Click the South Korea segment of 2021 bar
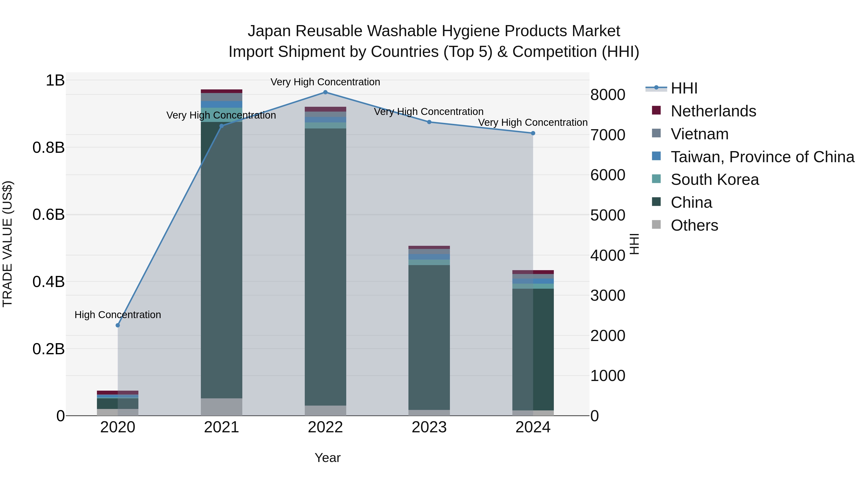This screenshot has height=488, width=868. tap(221, 115)
